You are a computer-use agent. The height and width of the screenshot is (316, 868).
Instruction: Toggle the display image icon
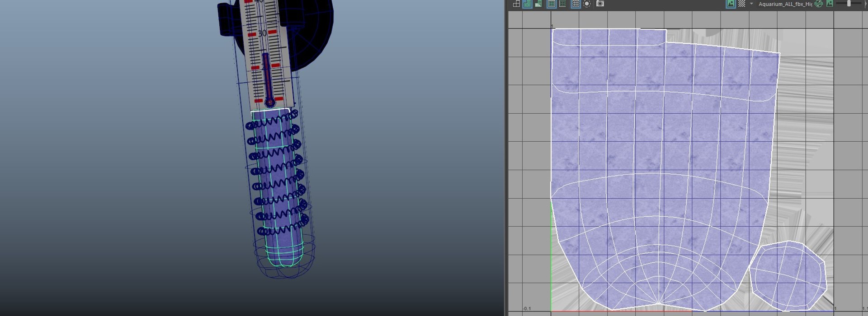(x=731, y=4)
